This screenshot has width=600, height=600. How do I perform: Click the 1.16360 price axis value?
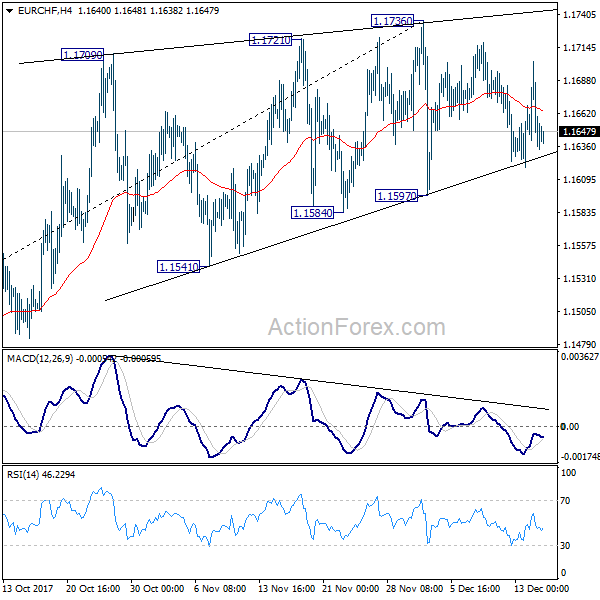click(579, 146)
